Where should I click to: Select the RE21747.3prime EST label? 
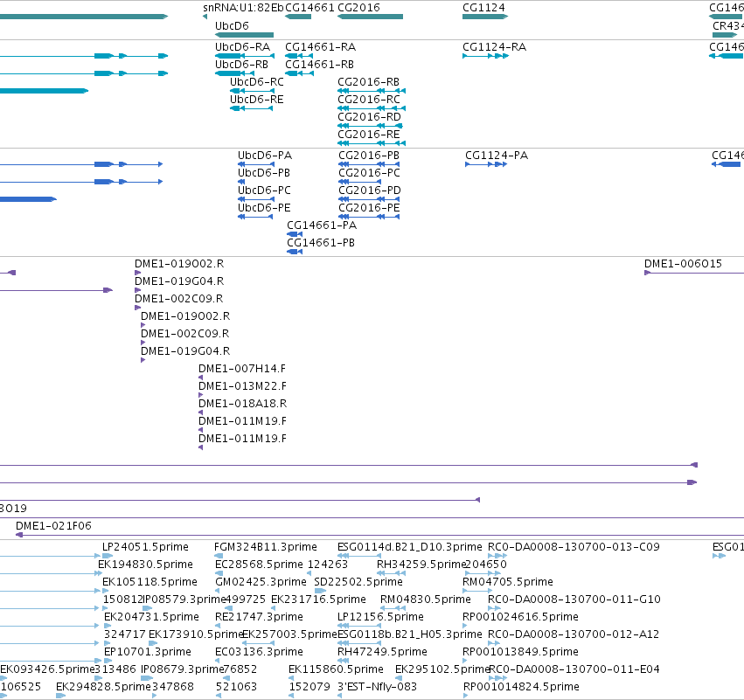tap(259, 617)
